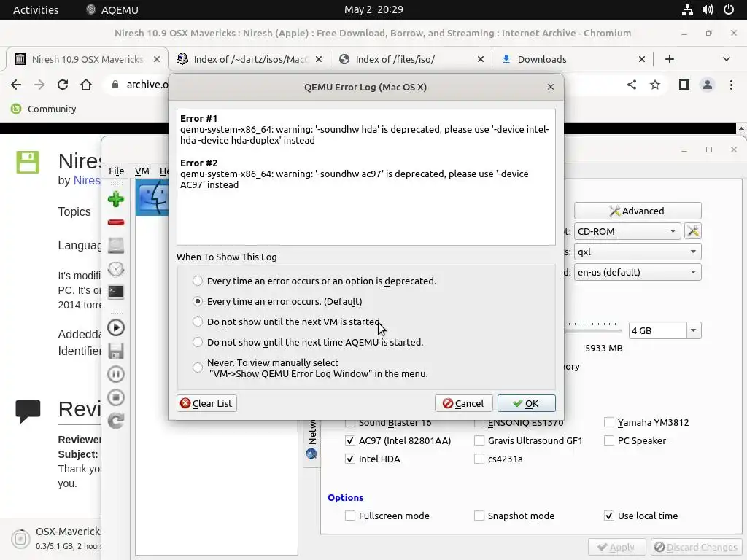Start the VM with the play icon

(116, 327)
